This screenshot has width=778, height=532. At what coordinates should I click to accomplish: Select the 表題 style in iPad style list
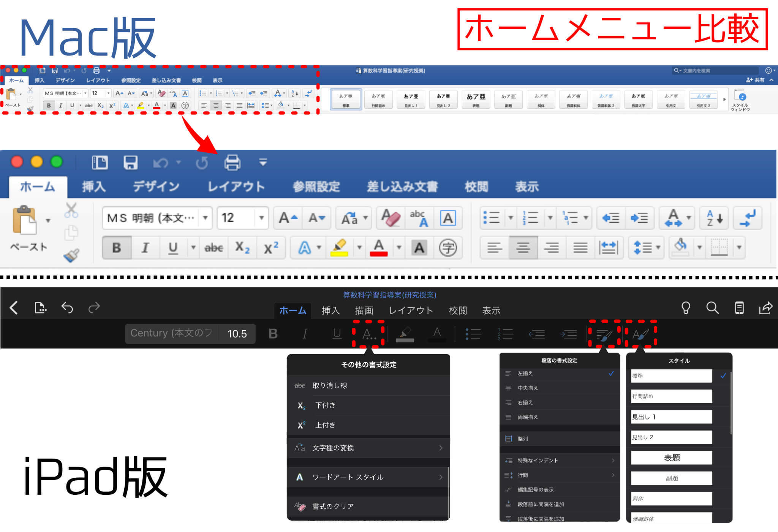coord(672,458)
